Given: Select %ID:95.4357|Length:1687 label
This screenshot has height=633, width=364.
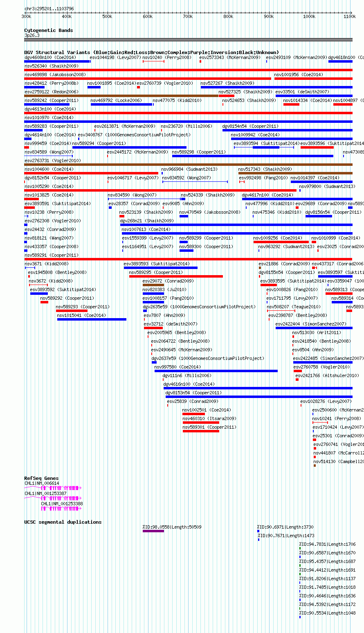Looking at the screenshot, I should tap(327, 561).
